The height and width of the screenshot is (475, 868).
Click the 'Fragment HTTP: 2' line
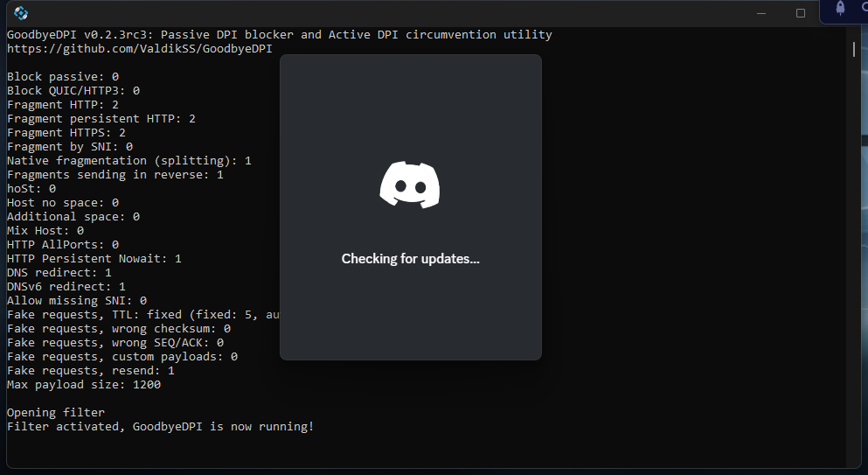(63, 105)
